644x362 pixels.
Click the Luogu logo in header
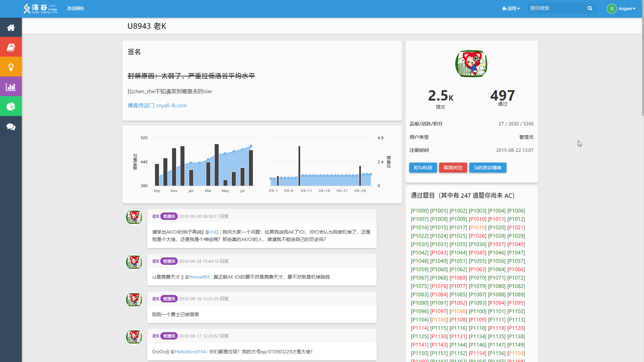pos(40,8)
